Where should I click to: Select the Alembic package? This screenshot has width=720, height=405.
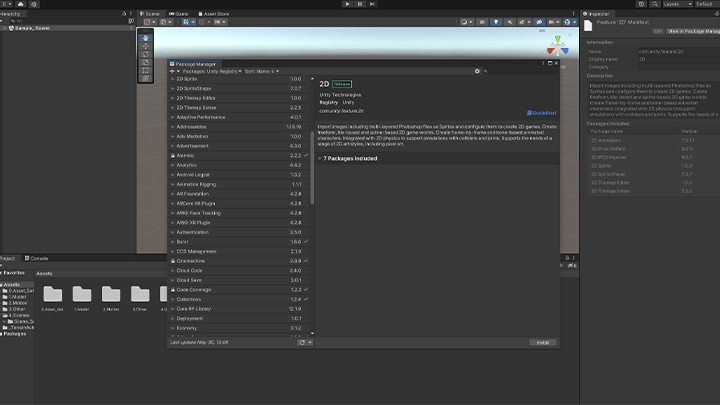coord(239,156)
